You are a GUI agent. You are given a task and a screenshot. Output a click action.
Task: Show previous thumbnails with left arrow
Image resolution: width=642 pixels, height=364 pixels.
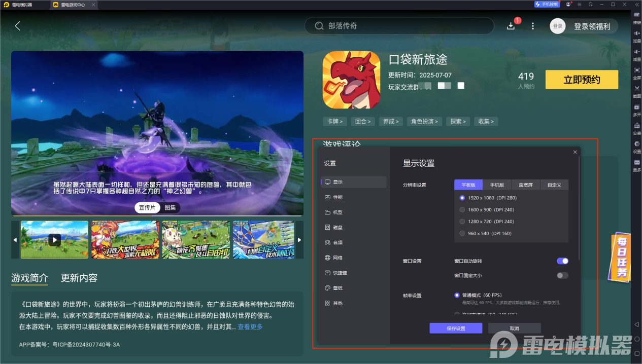point(15,240)
